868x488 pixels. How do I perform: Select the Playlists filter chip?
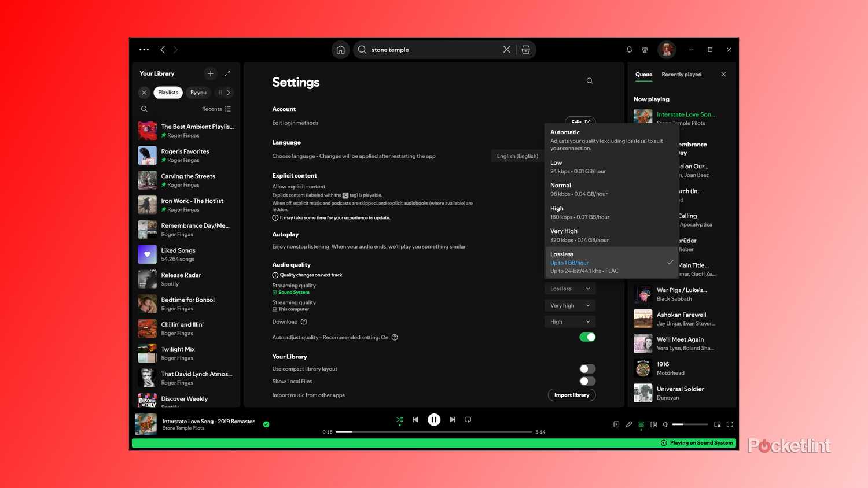coord(168,93)
